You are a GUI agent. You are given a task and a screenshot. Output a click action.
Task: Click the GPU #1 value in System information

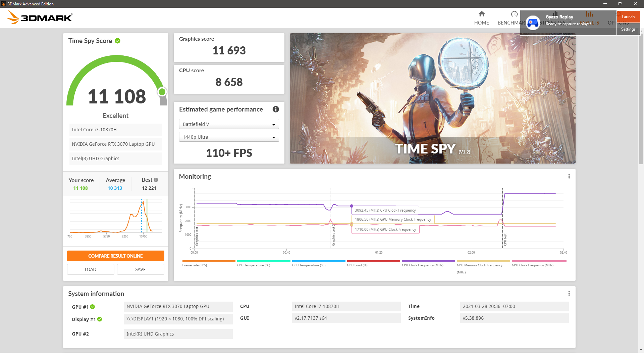tap(178, 306)
